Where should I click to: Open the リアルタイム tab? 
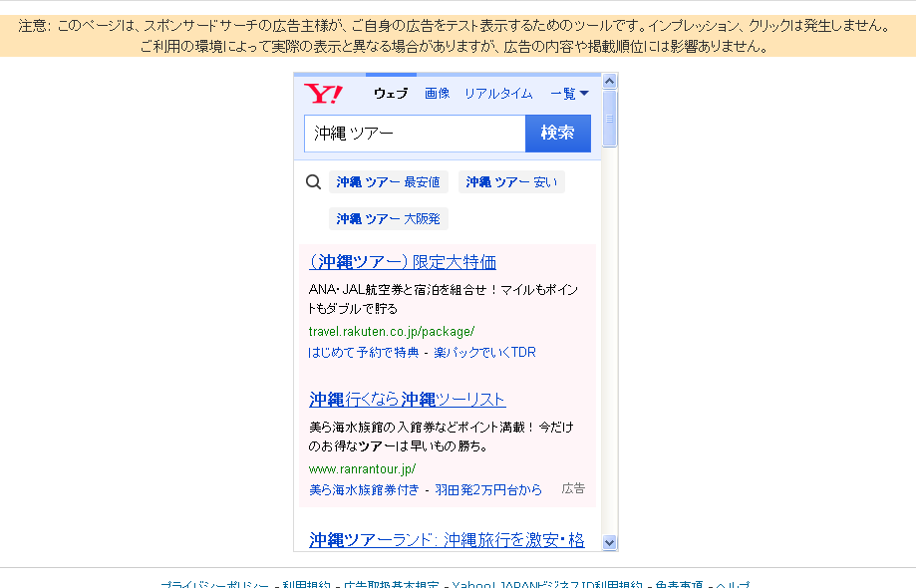click(498, 94)
